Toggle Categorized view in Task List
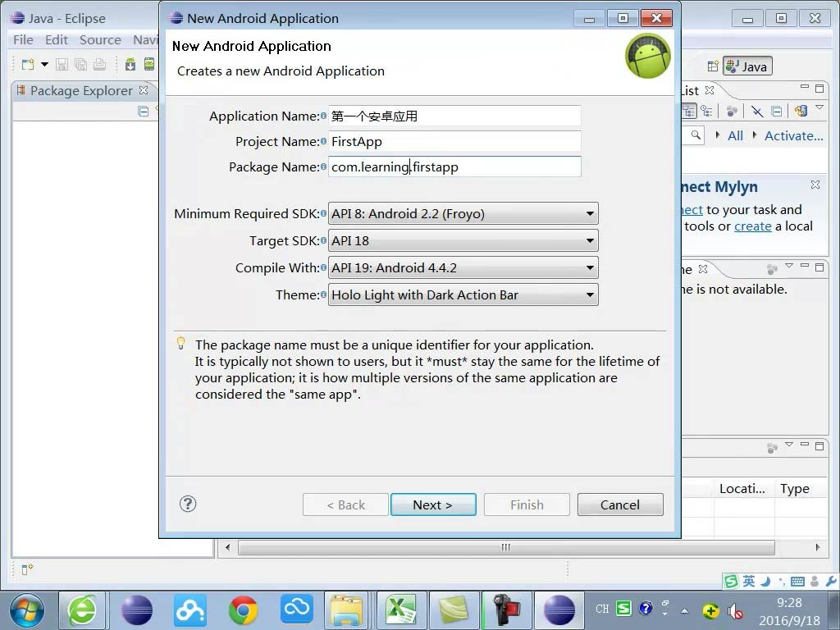 click(x=689, y=111)
